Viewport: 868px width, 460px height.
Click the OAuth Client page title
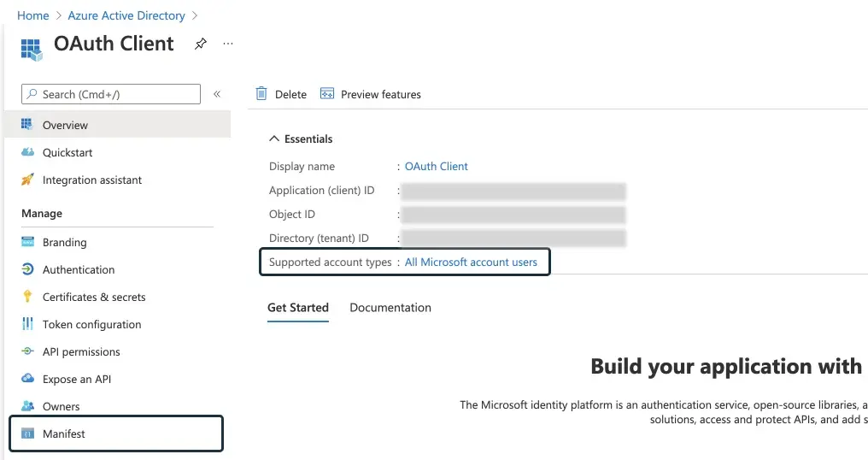pyautogui.click(x=114, y=44)
